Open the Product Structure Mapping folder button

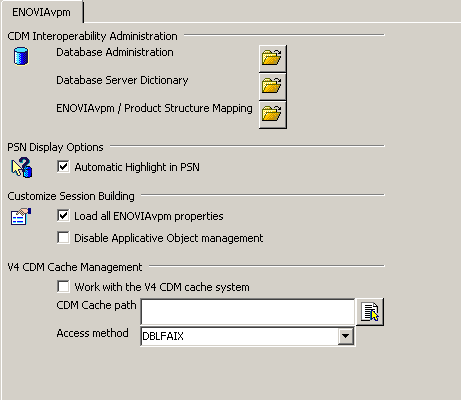(x=273, y=114)
